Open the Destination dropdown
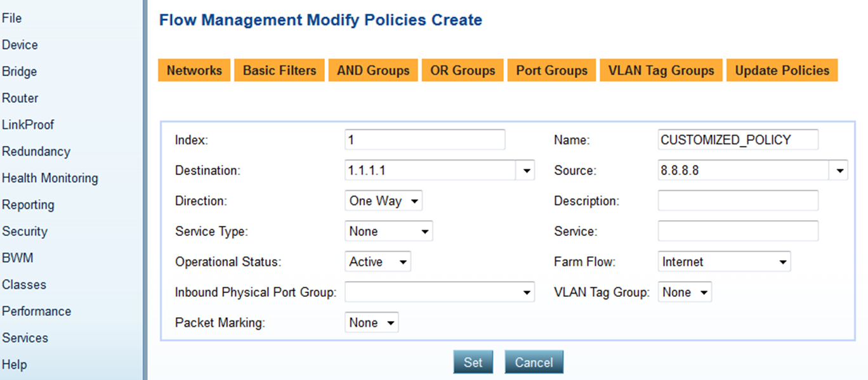The height and width of the screenshot is (380, 868). pos(527,171)
